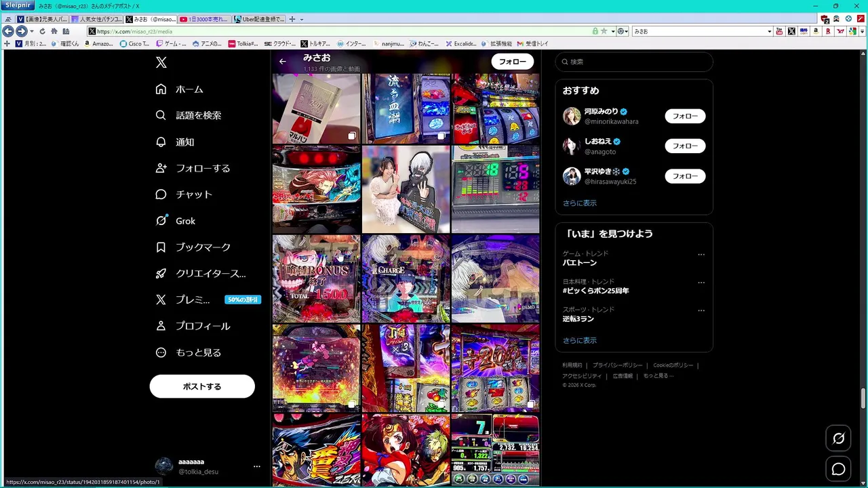Open dropdown arrow next to bookmark star
The width and height of the screenshot is (868, 488).
(612, 31)
